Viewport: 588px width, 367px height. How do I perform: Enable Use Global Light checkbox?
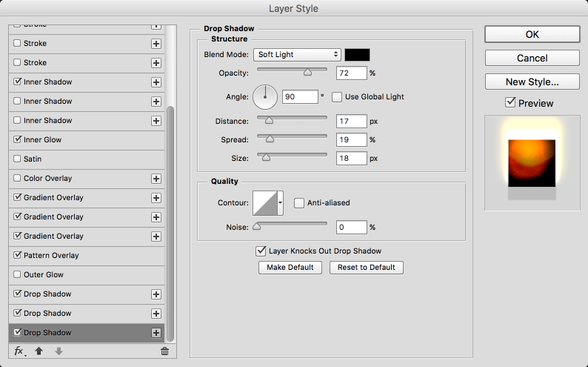pyautogui.click(x=337, y=97)
